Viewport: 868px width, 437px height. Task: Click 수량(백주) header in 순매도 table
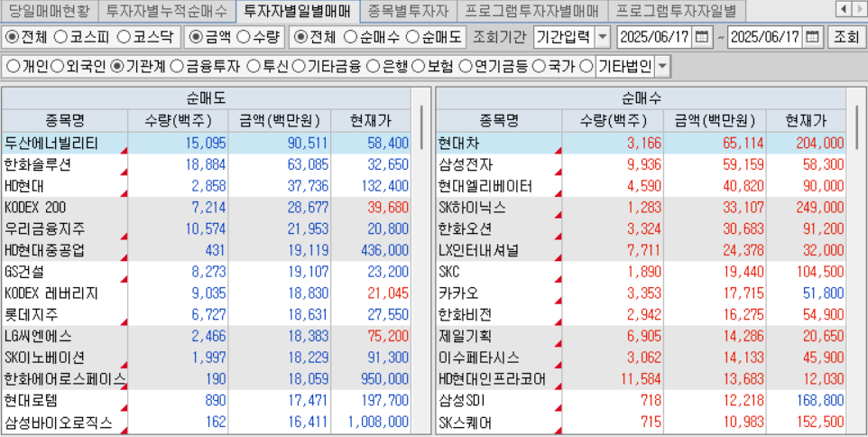179,121
